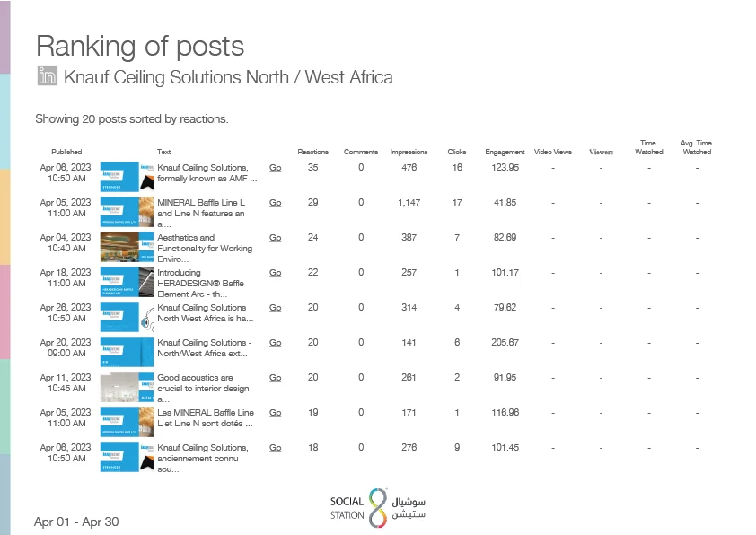Open Go link for MINERAL Baffle Line L post

click(276, 203)
